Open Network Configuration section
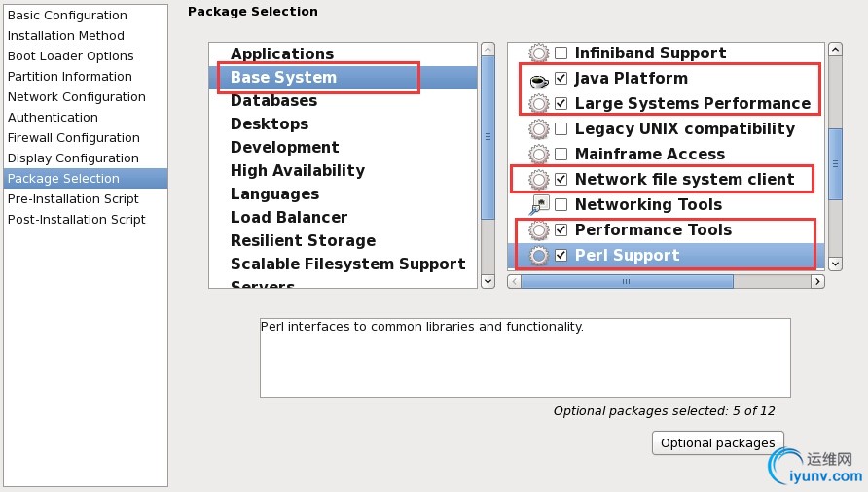 [86, 97]
